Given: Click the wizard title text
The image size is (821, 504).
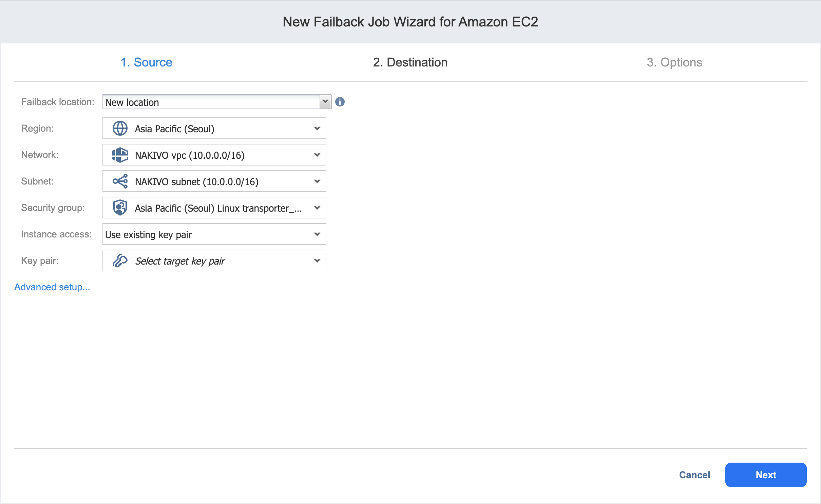Looking at the screenshot, I should tap(410, 22).
